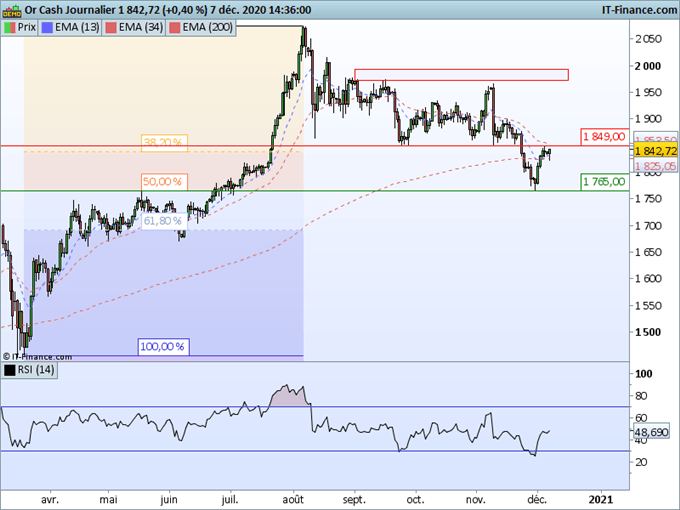Open the EMA (34) indicator label

point(141,28)
